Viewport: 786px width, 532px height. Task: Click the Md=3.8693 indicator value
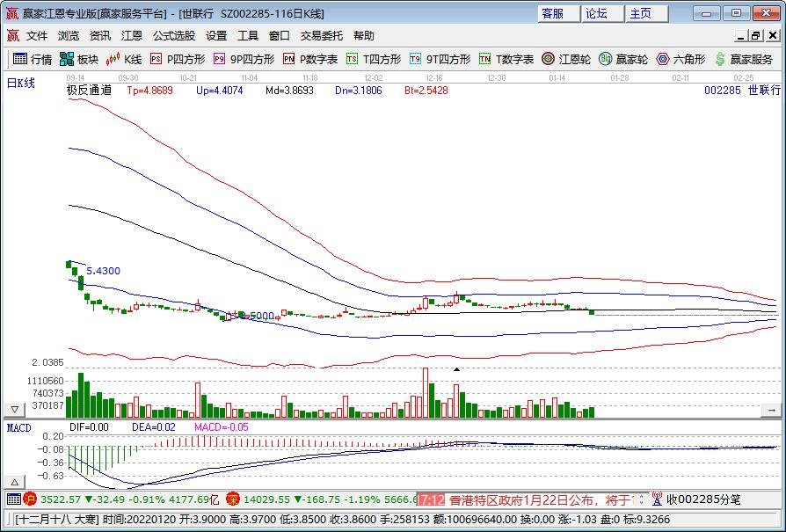(x=289, y=91)
